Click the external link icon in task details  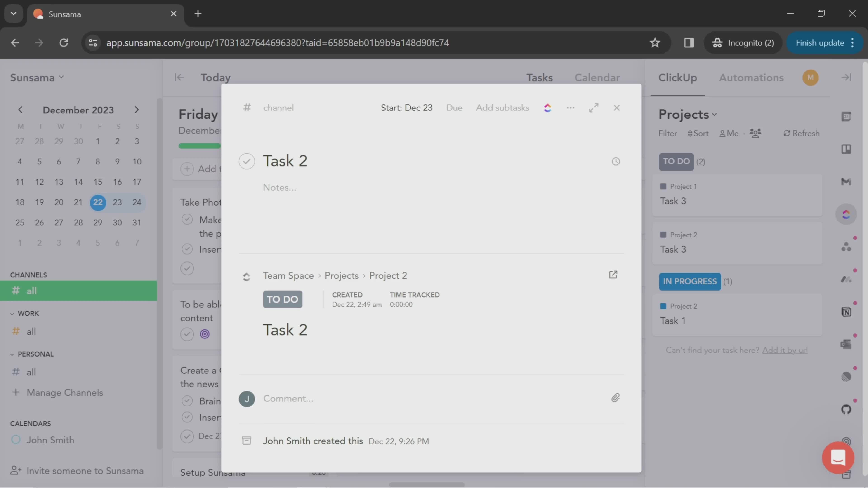[613, 275]
